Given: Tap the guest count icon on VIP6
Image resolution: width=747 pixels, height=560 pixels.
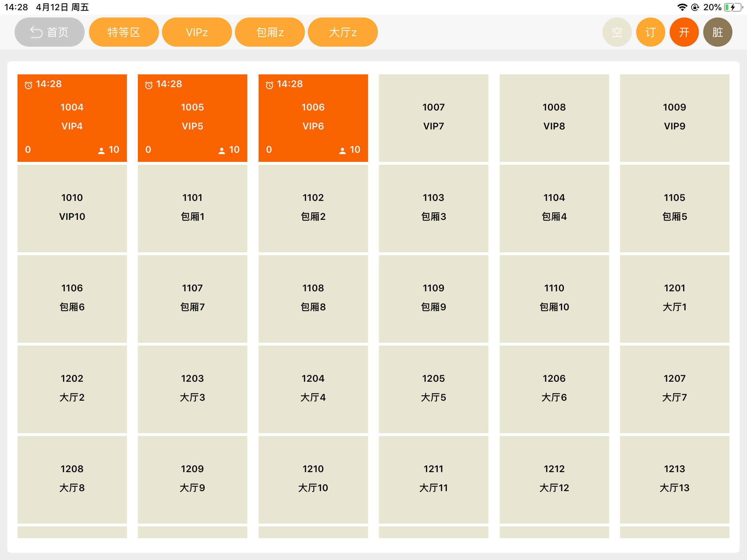Looking at the screenshot, I should (x=342, y=151).
